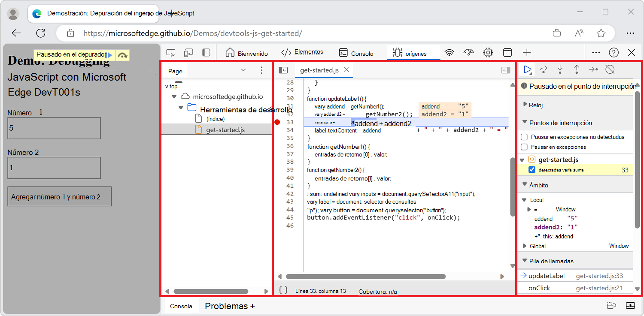Expand the Reloj section

(525, 104)
